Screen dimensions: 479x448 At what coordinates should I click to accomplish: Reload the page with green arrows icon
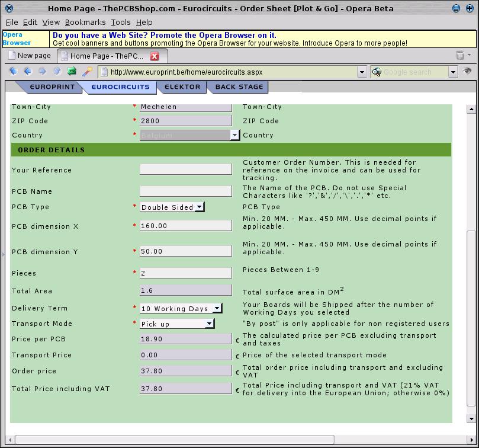coord(72,71)
